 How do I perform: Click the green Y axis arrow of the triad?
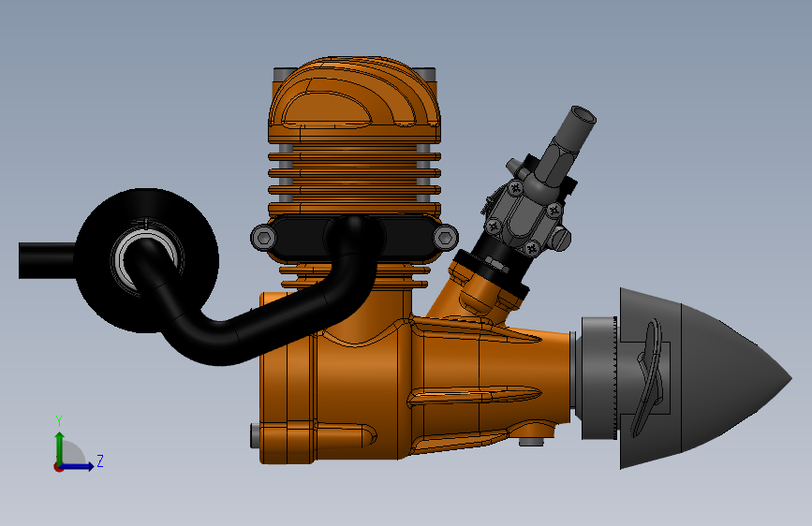pos(60,446)
